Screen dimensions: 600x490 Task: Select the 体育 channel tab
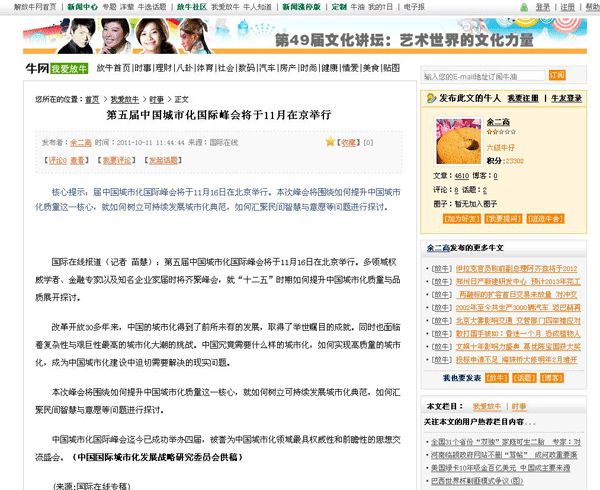tap(205, 68)
